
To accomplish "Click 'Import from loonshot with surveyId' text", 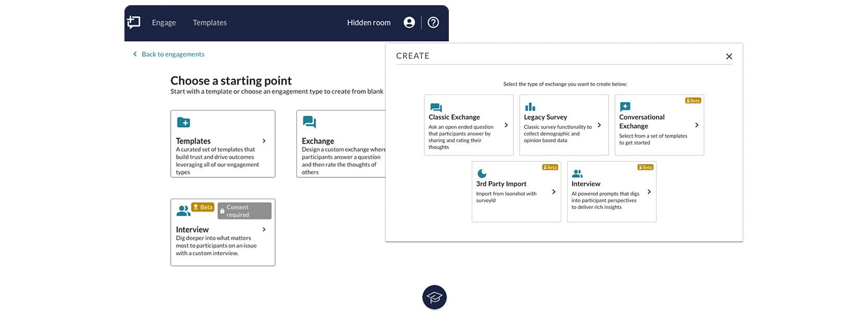I will [x=506, y=197].
